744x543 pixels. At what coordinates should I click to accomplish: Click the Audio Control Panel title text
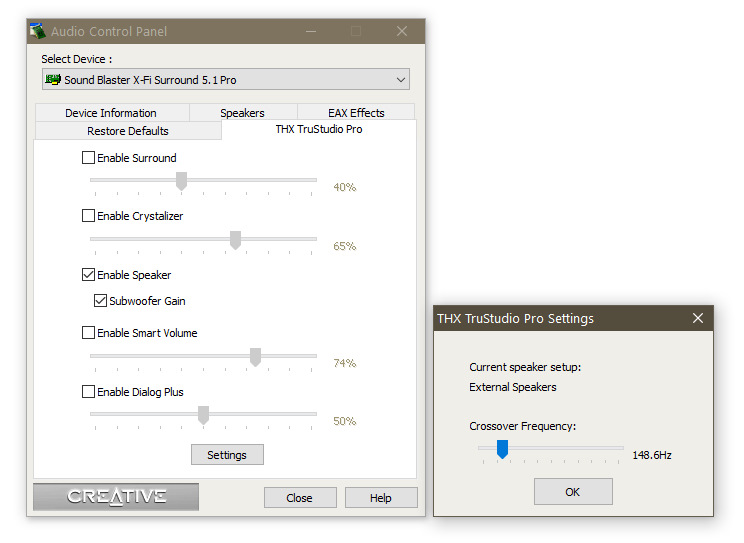tap(109, 31)
